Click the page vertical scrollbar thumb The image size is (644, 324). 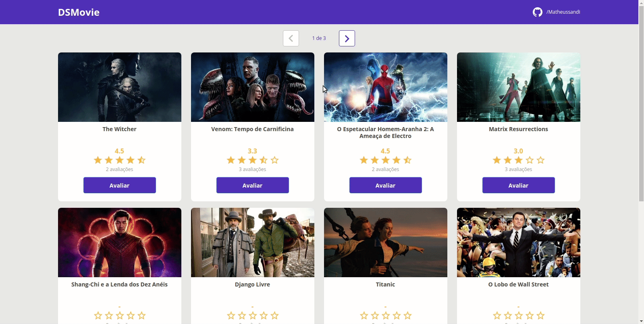tap(641, 104)
